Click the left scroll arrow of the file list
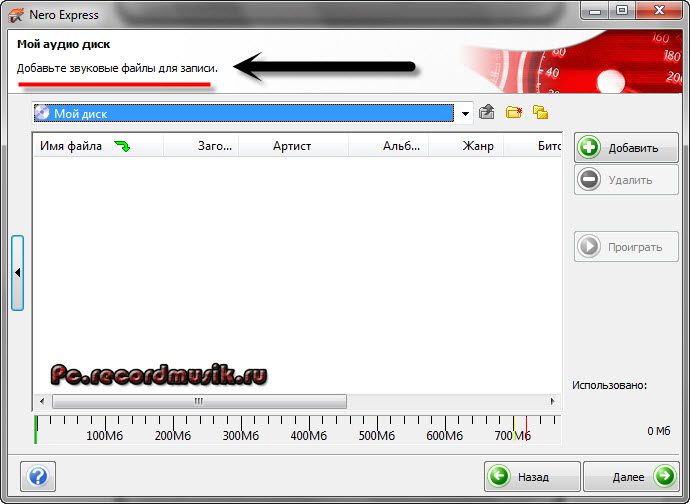690x504 pixels. (x=42, y=401)
